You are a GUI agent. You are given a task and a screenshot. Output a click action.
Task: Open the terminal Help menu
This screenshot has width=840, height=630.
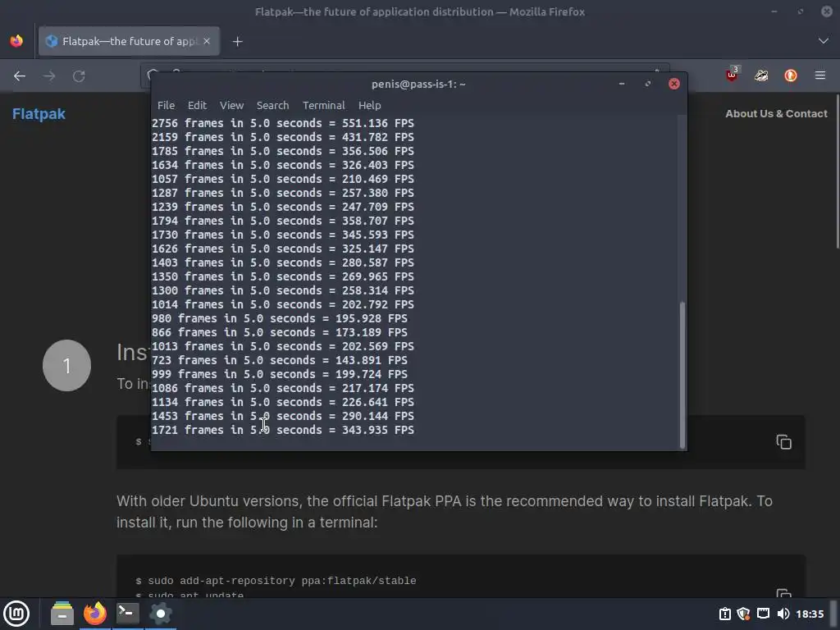(x=370, y=106)
